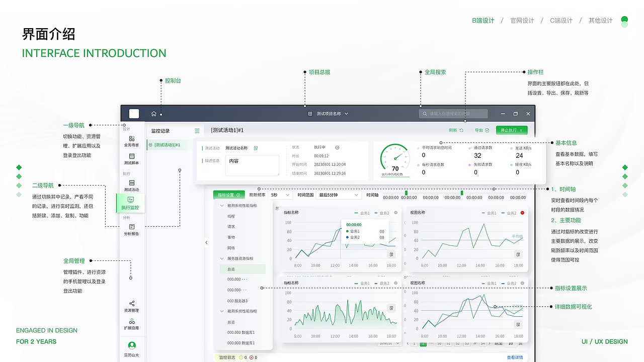The height and width of the screenshot is (362, 644).
Task: Click the clock icon beside 执行中 status
Action: (337, 148)
